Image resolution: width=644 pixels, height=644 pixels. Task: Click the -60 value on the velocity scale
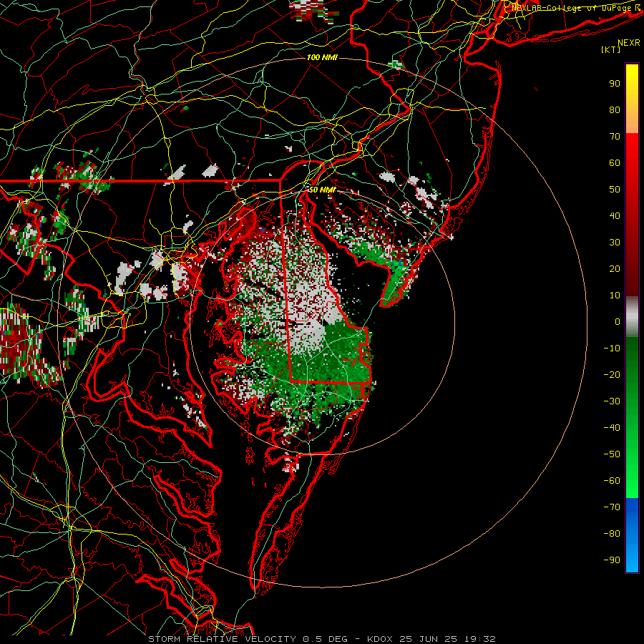(x=612, y=481)
